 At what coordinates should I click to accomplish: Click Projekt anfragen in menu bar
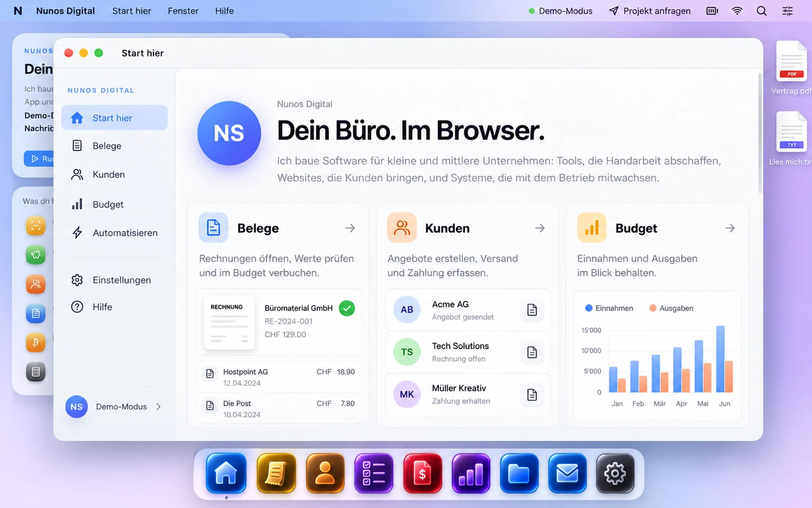(x=650, y=11)
